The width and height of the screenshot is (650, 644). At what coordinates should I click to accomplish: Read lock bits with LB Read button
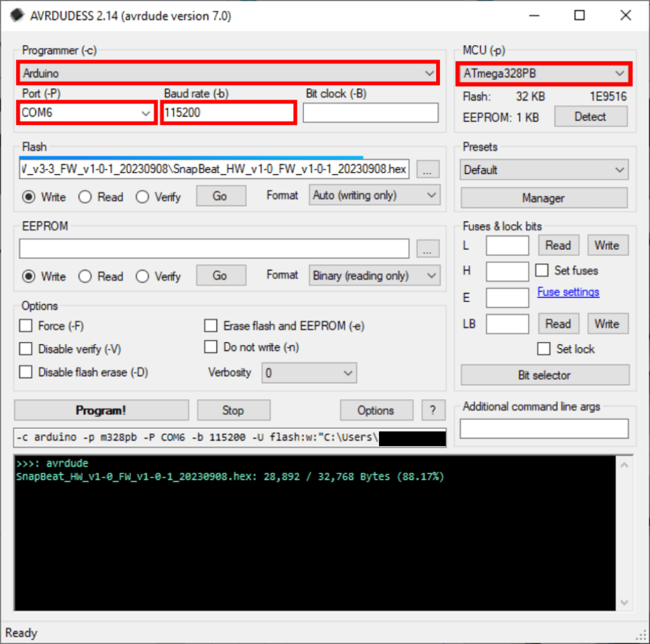point(559,324)
